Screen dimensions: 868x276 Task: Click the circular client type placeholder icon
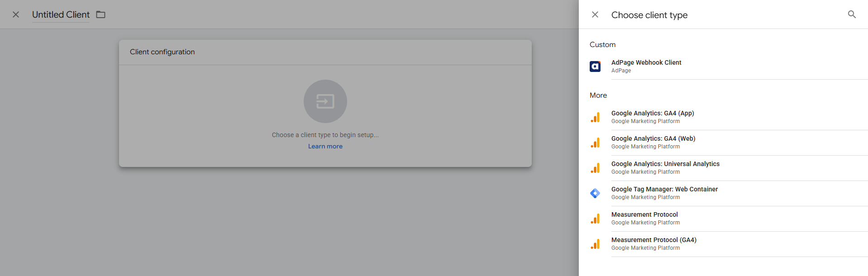pyautogui.click(x=325, y=101)
